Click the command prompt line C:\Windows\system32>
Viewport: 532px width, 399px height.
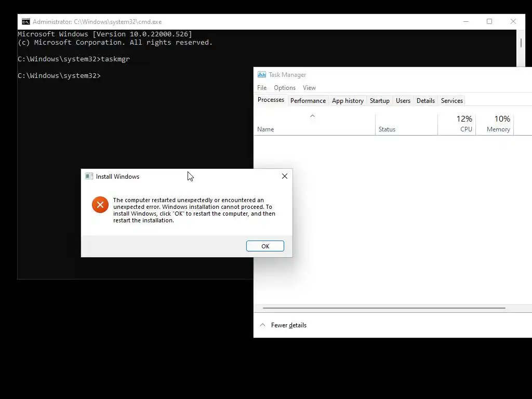click(x=59, y=76)
